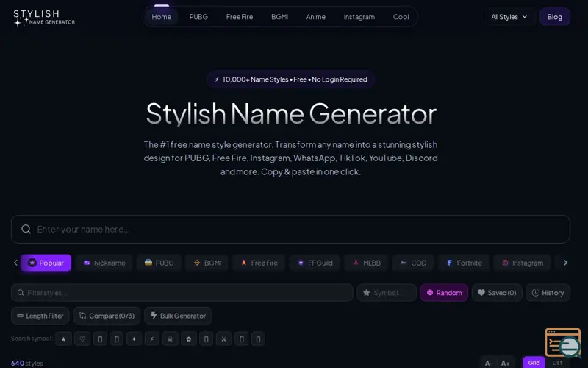588x368 pixels.
Task: Open Saved (0) favorites
Action: point(497,292)
